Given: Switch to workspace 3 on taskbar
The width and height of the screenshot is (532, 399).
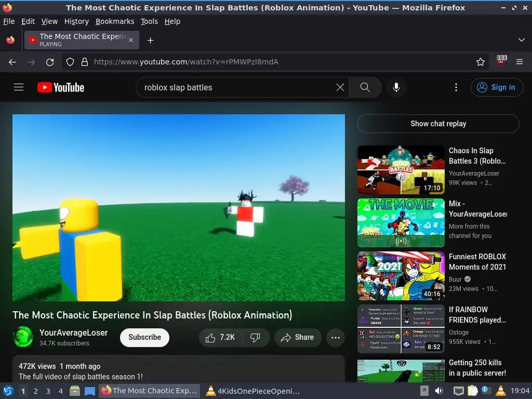Looking at the screenshot, I should pos(48,391).
